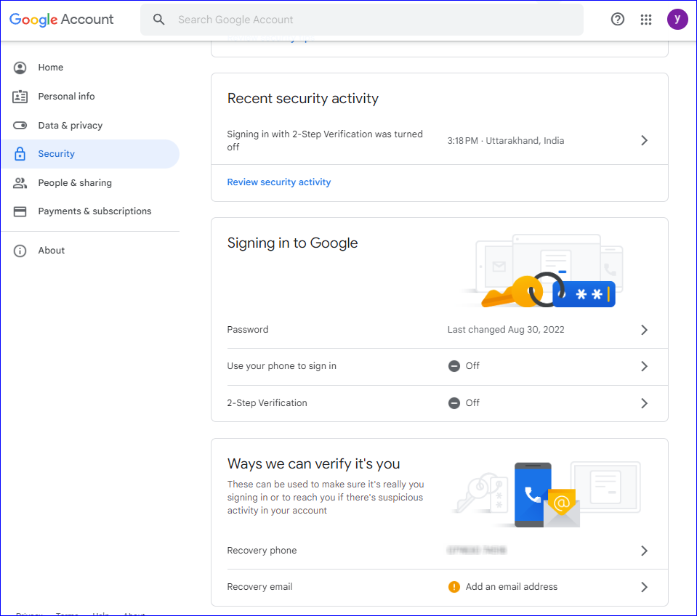697x616 pixels.
Task: Click the Payments & subscriptions card icon
Action: pos(20,211)
